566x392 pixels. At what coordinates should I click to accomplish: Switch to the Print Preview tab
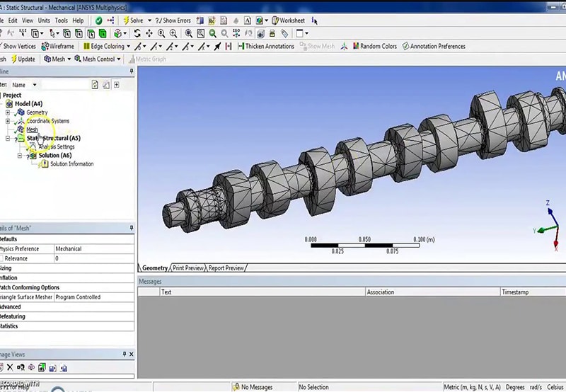point(188,268)
